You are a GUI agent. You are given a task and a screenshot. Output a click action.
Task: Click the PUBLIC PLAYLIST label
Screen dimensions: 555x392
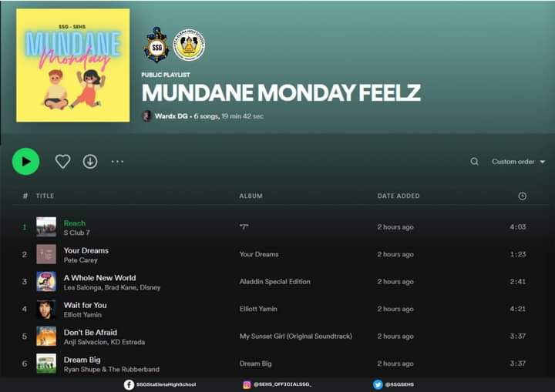click(166, 75)
